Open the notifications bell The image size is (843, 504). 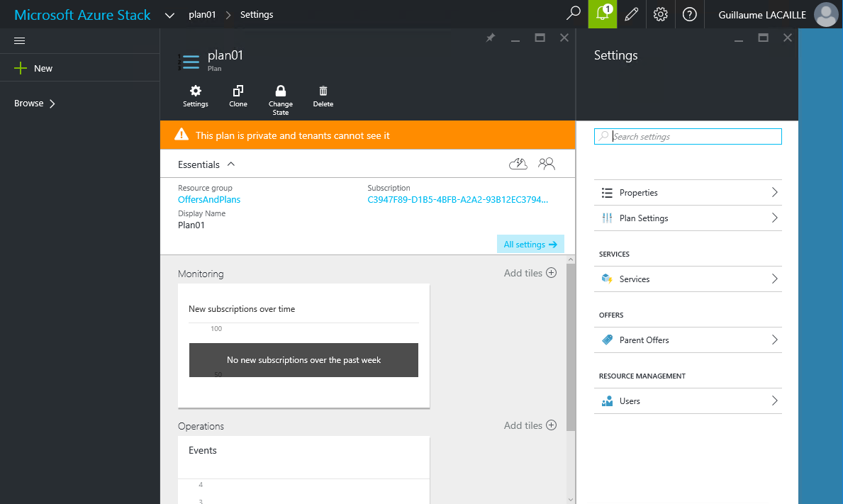[x=603, y=14]
